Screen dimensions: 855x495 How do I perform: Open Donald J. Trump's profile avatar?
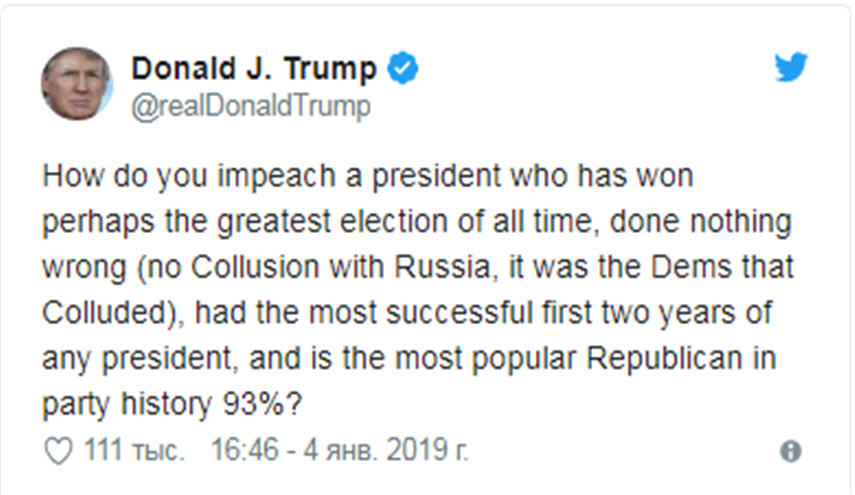[77, 84]
